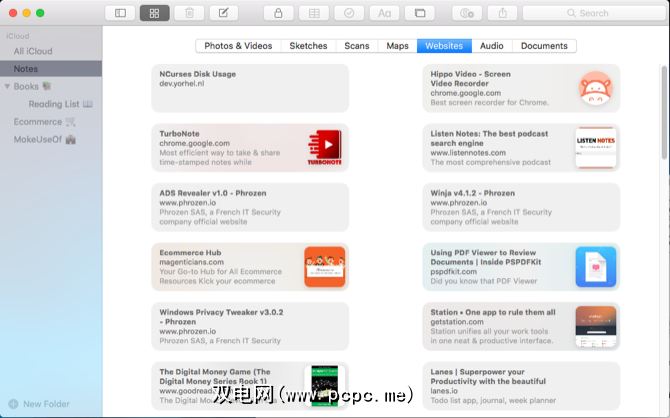Viewport: 670px width, 418px height.
Task: Switch to the attachments browser grid view
Action: [x=155, y=13]
